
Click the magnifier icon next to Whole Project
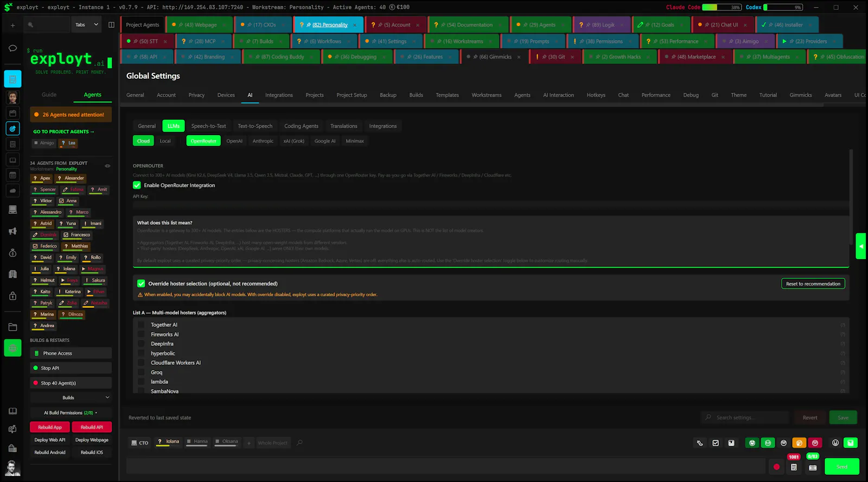299,442
